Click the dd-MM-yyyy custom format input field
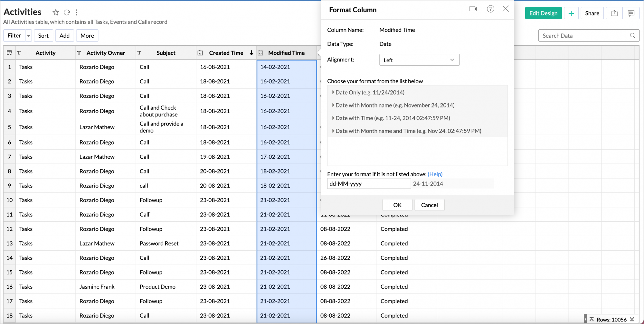 coord(369,183)
